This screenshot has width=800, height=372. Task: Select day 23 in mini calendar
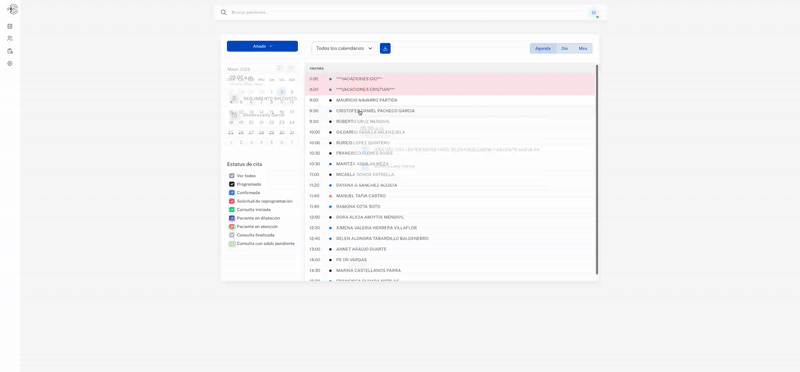[x=282, y=122]
